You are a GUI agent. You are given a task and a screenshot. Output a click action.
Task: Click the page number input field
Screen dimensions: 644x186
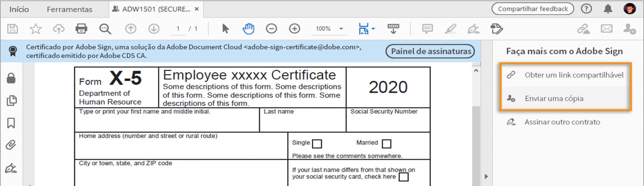pos(178,29)
